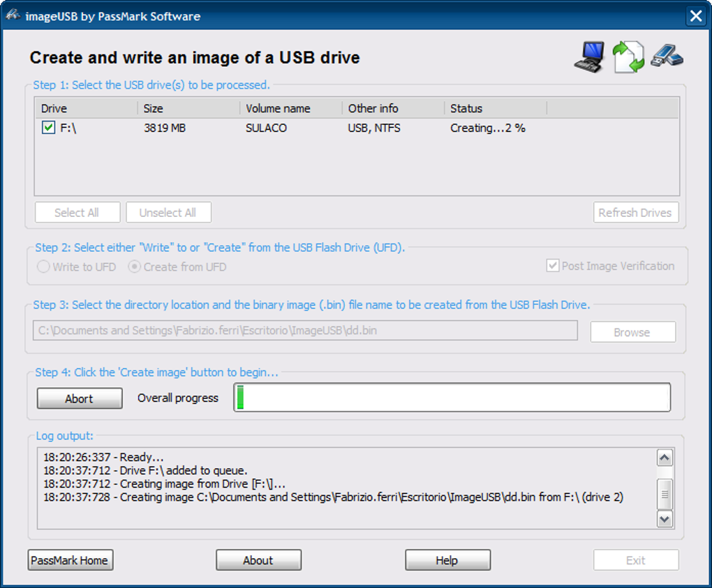712x588 pixels.
Task: Sort by the Volume name column header
Action: click(291, 108)
